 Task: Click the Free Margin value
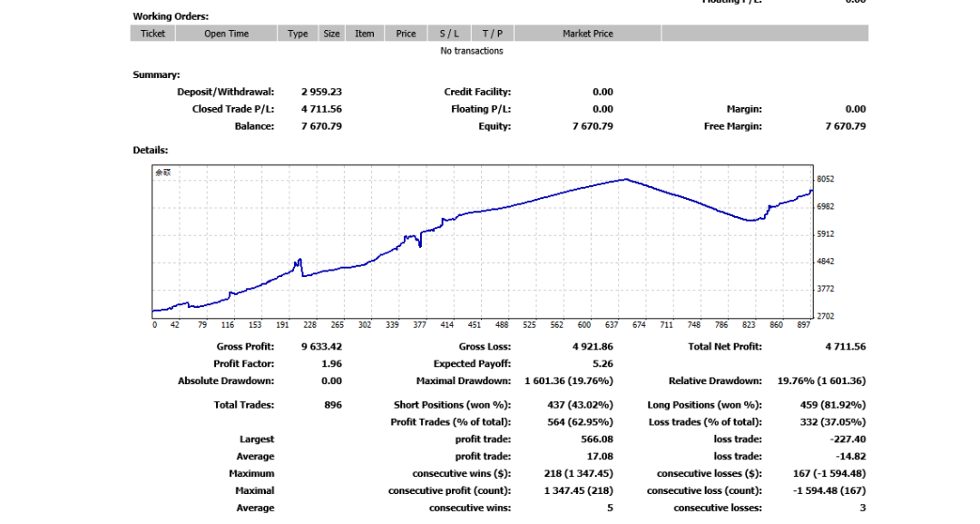pos(845,126)
